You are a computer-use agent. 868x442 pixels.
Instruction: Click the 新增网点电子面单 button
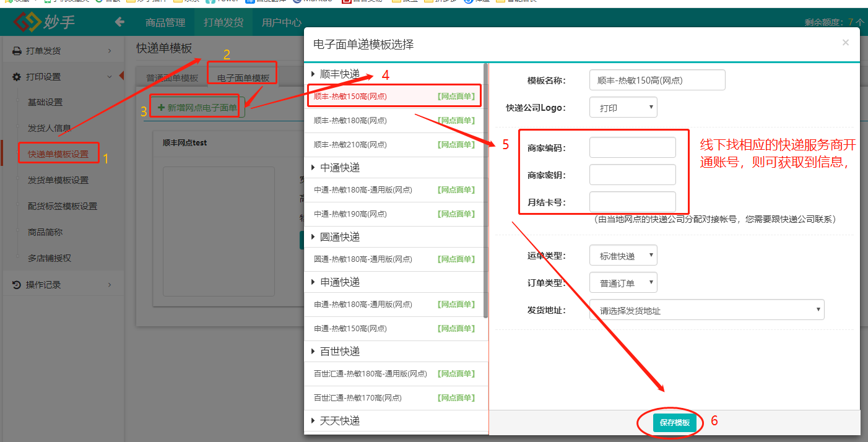tap(197, 108)
